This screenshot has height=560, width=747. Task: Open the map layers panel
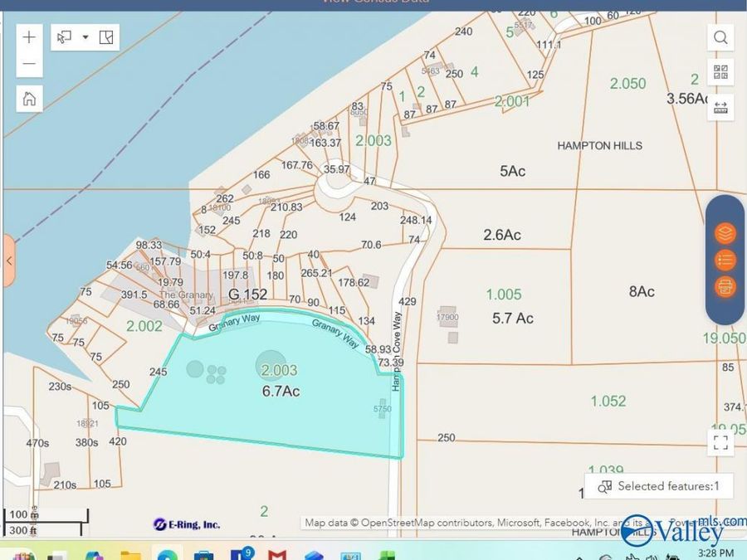pyautogui.click(x=725, y=233)
